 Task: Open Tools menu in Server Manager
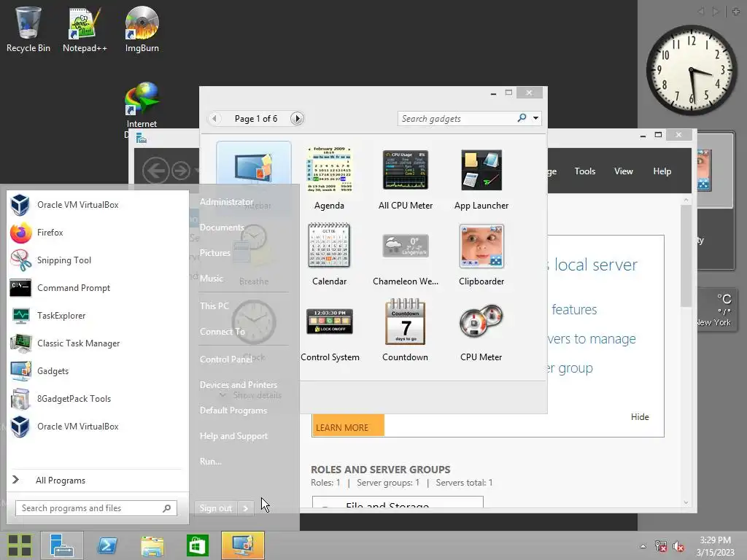(585, 171)
